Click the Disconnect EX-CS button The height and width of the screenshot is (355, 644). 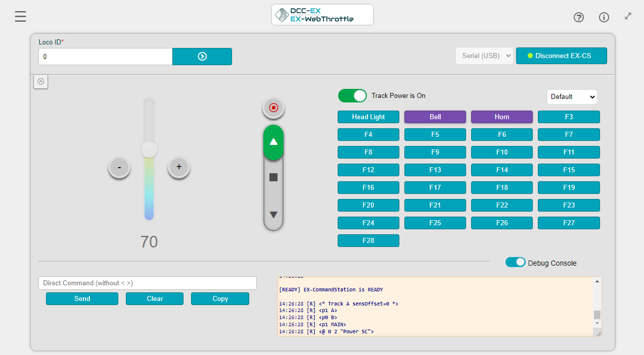point(561,56)
